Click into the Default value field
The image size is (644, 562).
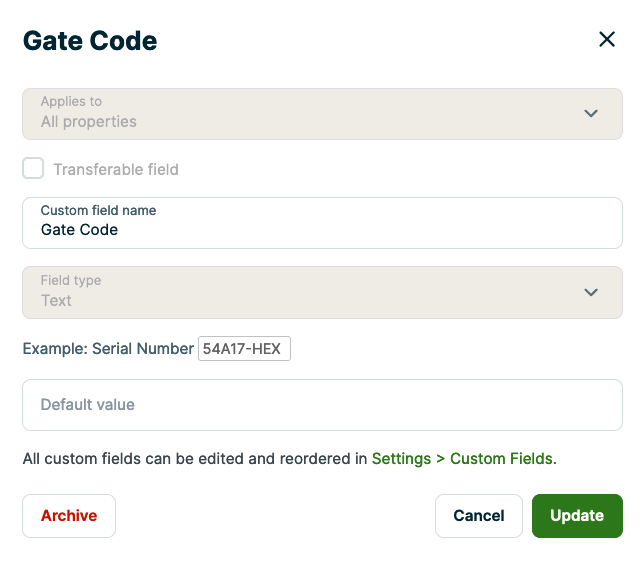click(322, 405)
